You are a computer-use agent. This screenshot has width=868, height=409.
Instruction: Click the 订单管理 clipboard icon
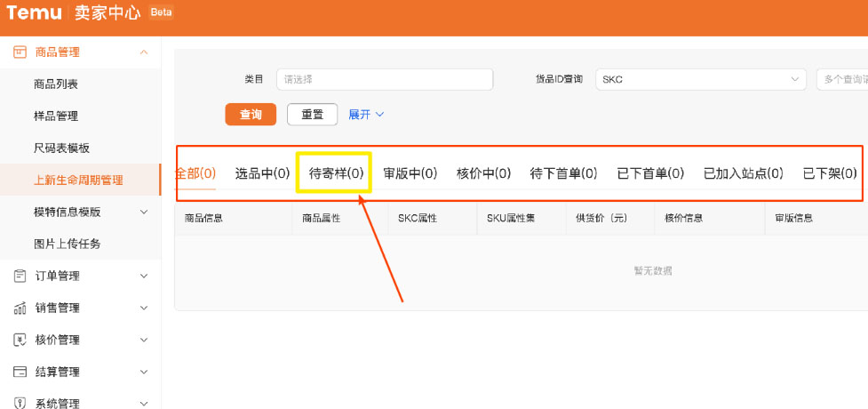(x=20, y=276)
